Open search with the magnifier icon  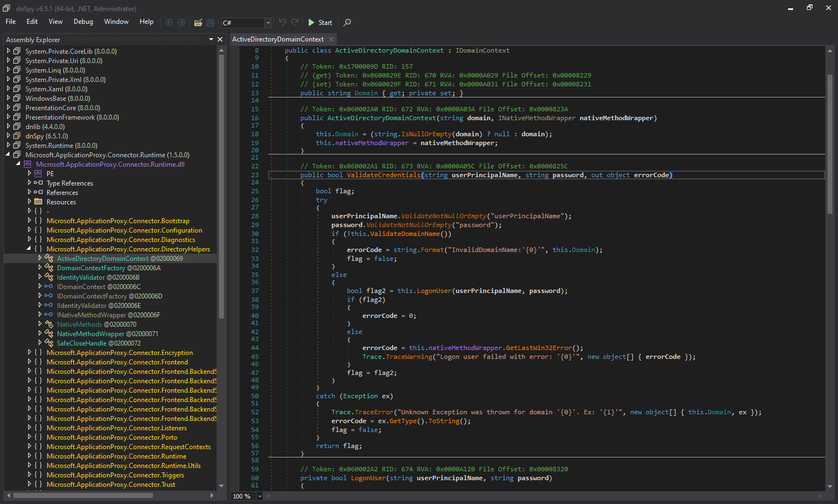(348, 23)
